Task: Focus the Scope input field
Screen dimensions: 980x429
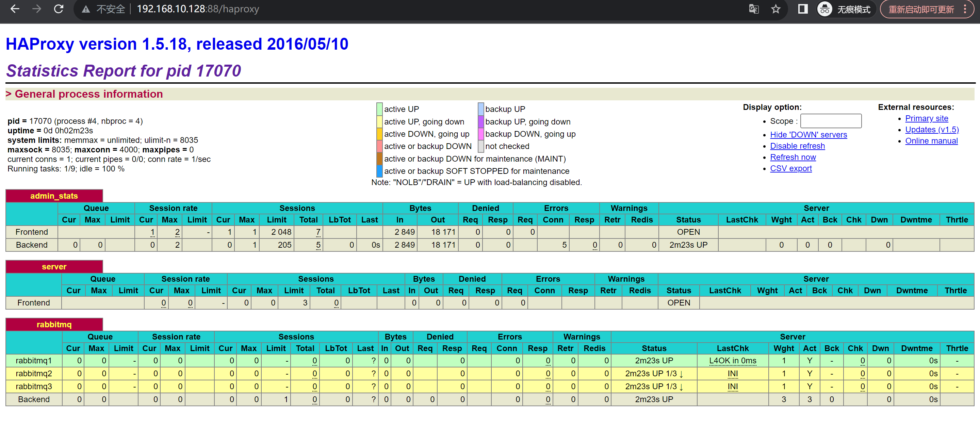Action: (831, 121)
